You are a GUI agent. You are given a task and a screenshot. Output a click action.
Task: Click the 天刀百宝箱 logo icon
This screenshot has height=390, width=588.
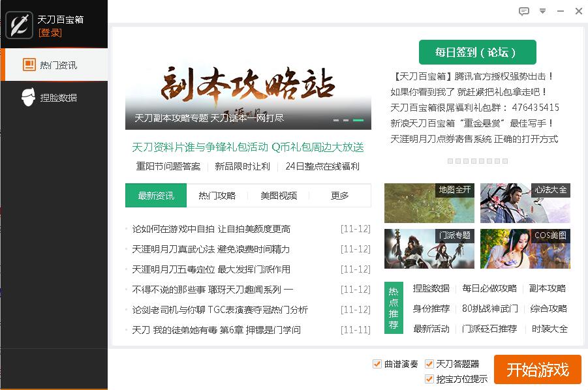[x=20, y=26]
